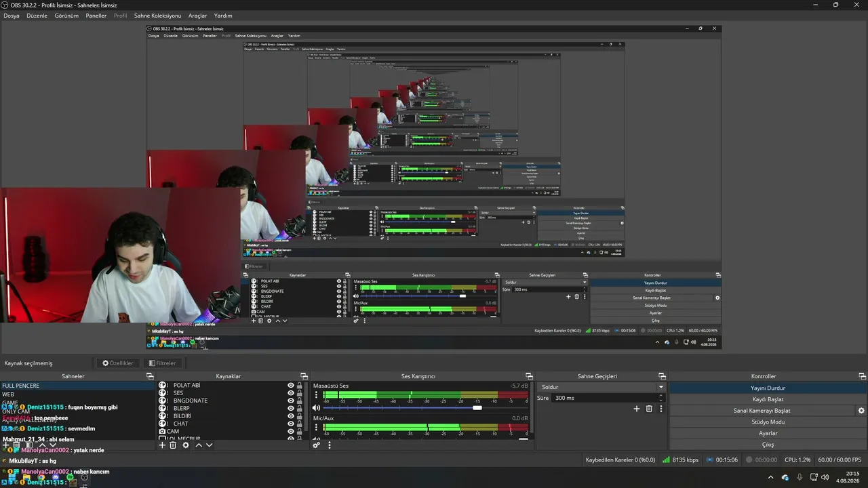Toggle visibility of the CAM source
Viewport: 868px width, 488px height.
pyautogui.click(x=291, y=431)
